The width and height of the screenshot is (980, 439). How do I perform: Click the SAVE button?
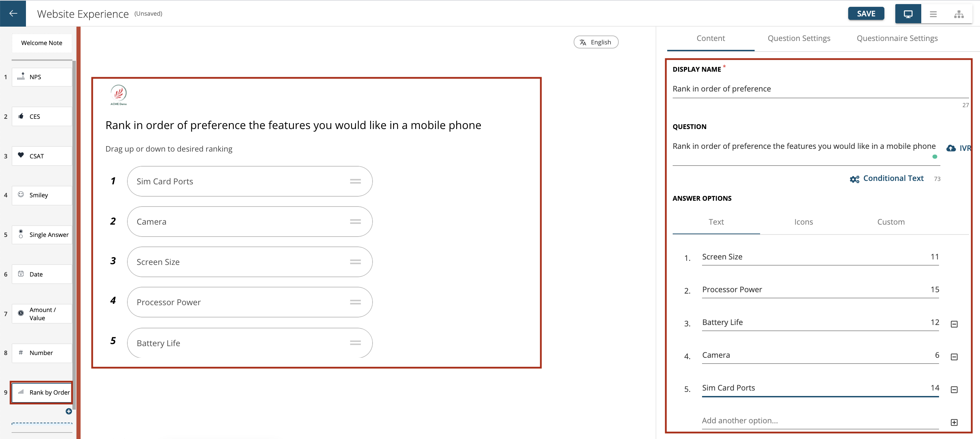tap(866, 14)
